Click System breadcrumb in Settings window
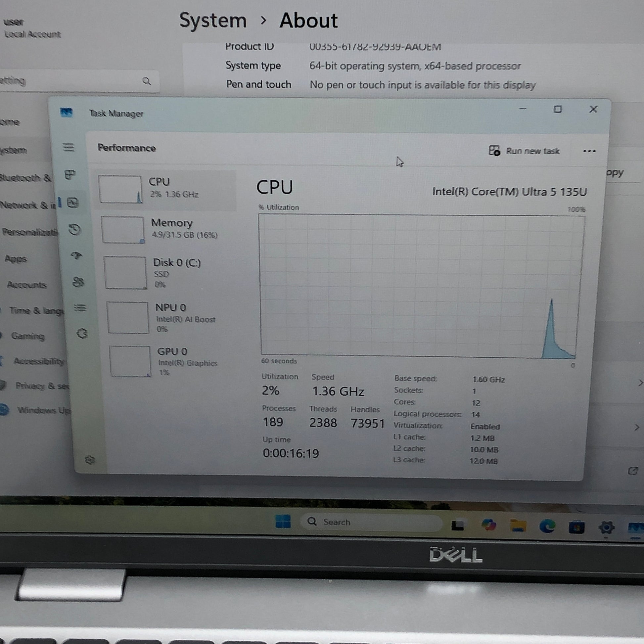This screenshot has height=644, width=644. point(213,20)
